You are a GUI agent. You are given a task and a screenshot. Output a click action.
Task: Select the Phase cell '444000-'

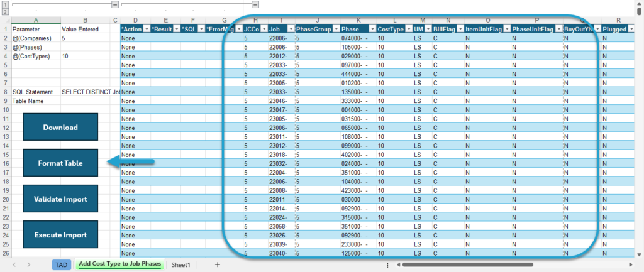coord(358,74)
